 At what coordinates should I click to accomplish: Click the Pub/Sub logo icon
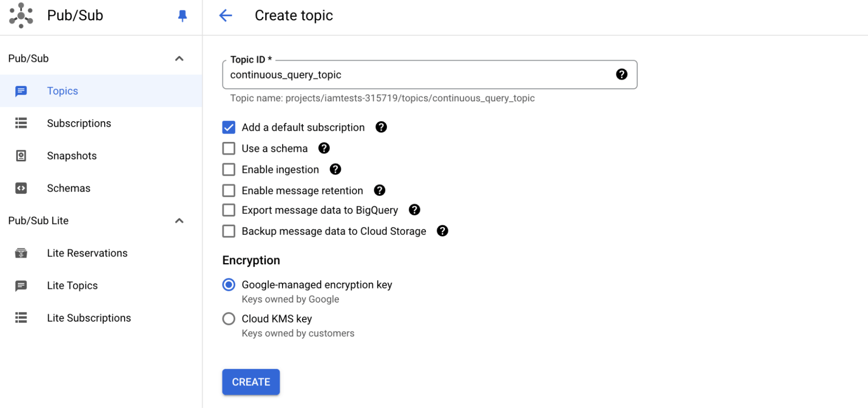coord(20,15)
